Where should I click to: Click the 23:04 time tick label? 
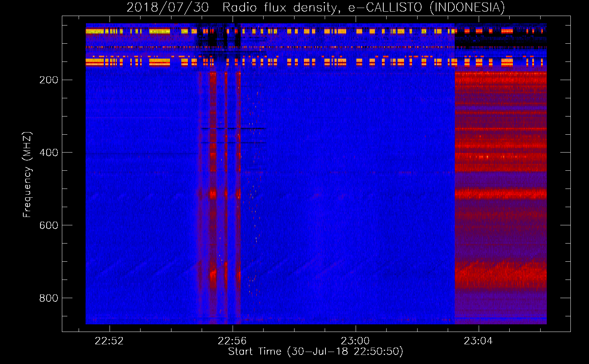click(478, 341)
